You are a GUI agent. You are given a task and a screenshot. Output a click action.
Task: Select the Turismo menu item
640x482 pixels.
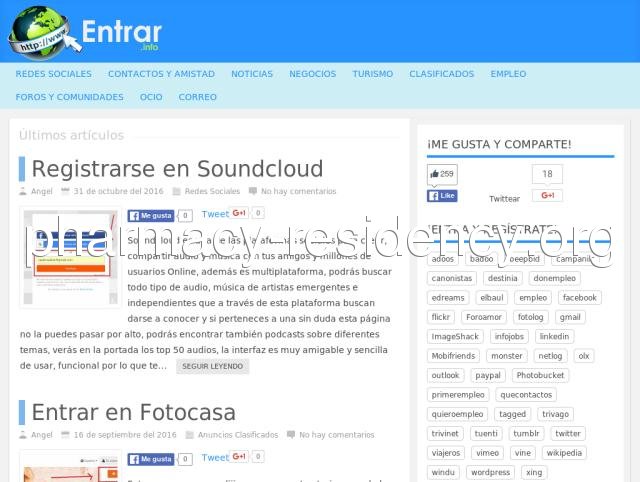(373, 74)
